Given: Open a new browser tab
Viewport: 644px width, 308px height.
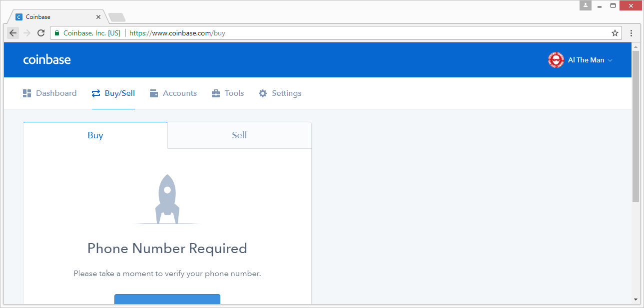Looking at the screenshot, I should [x=117, y=17].
